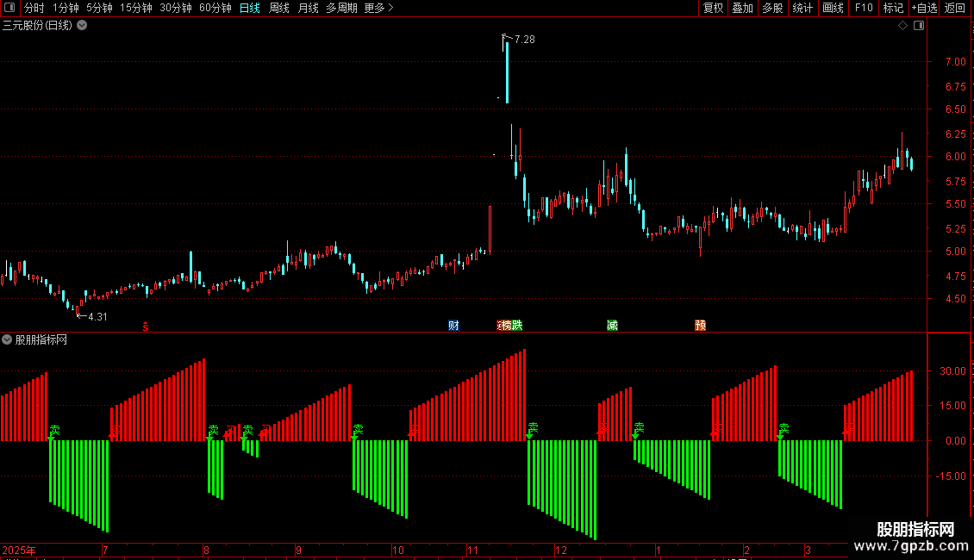This screenshot has height=560, width=974.
Task: Open the 画线 drawing tool
Action: [x=833, y=8]
